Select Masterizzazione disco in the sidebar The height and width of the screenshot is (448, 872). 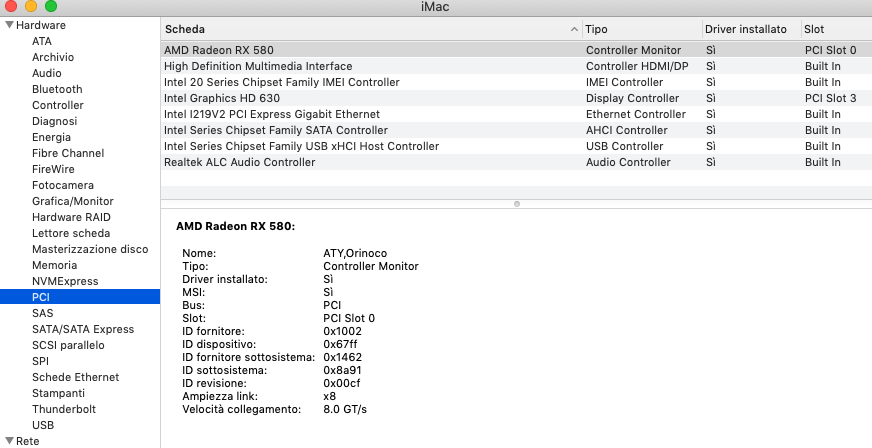[90, 250]
